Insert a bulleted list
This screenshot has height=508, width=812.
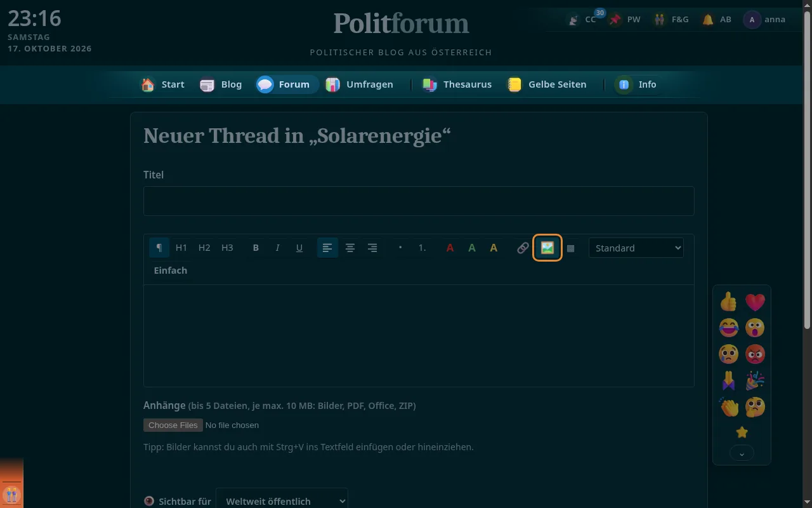point(400,248)
